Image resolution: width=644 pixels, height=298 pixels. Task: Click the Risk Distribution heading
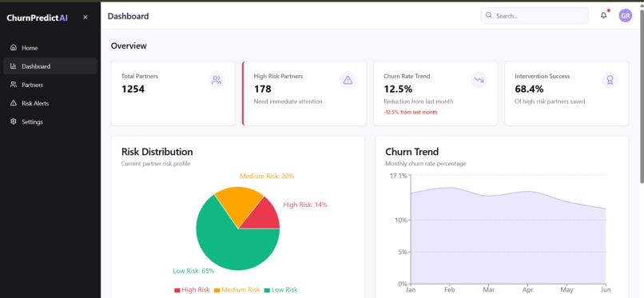pyautogui.click(x=157, y=152)
